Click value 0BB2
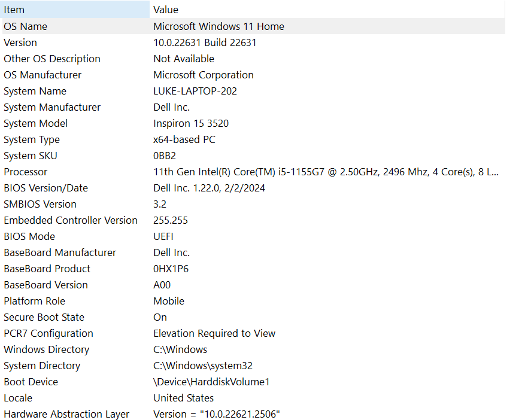This screenshot has width=522, height=420. [x=165, y=156]
